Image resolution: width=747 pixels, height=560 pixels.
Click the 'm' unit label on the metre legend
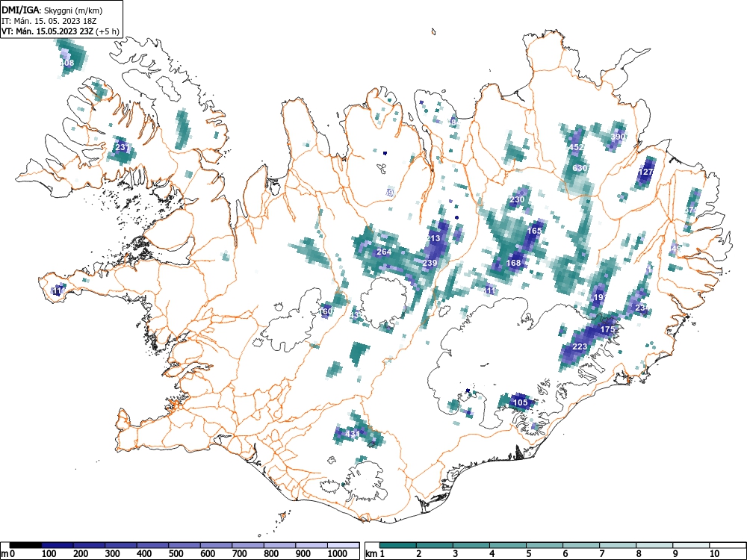(4, 554)
